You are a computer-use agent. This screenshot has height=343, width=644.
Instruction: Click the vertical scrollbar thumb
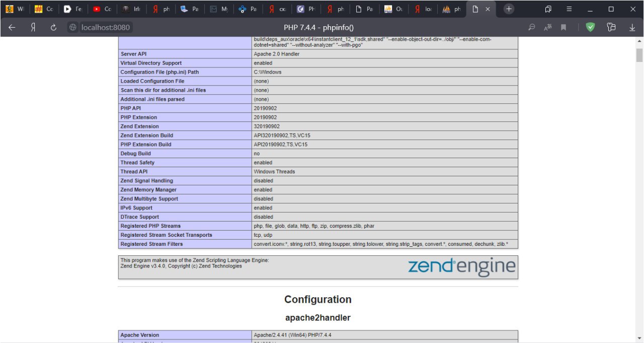pyautogui.click(x=639, y=54)
